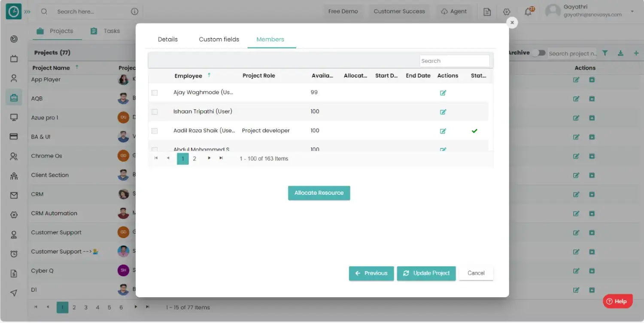Click Allocate Resource button

point(319,193)
